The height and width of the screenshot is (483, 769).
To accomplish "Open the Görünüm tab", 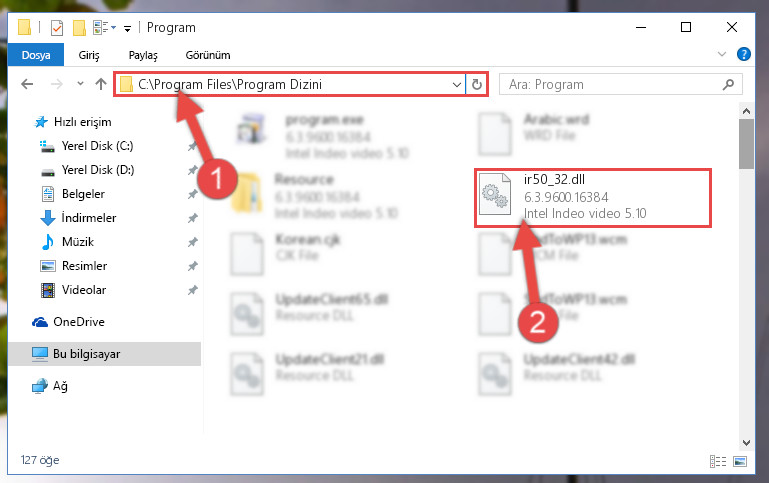I will pos(208,55).
